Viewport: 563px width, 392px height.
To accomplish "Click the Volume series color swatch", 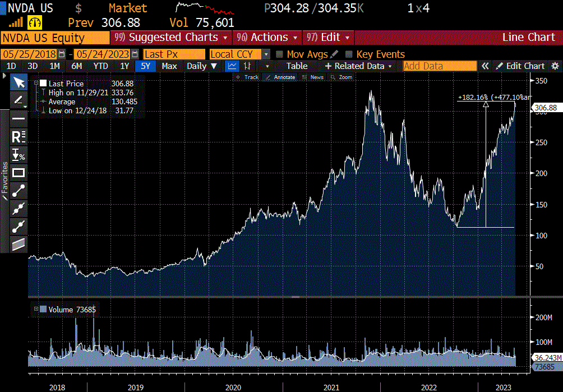I will [43, 309].
